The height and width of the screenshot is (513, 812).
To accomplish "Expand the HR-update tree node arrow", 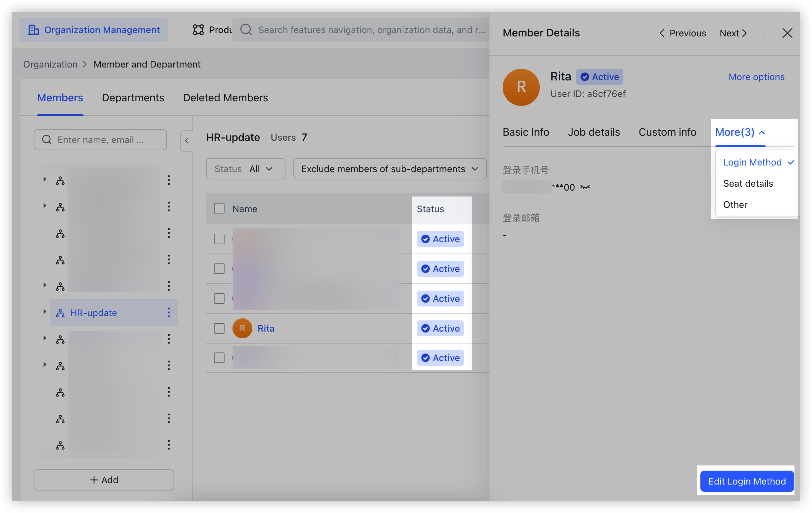I will coord(44,312).
